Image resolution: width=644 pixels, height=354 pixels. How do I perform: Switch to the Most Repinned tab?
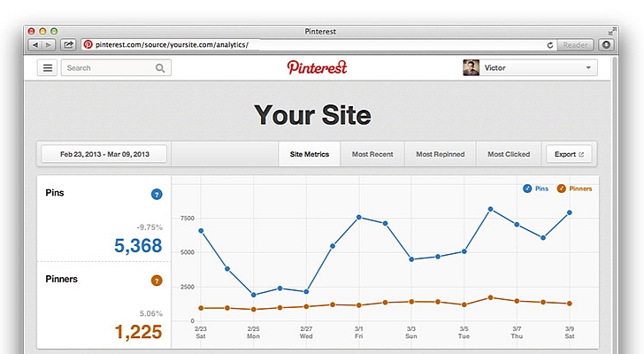[441, 154]
